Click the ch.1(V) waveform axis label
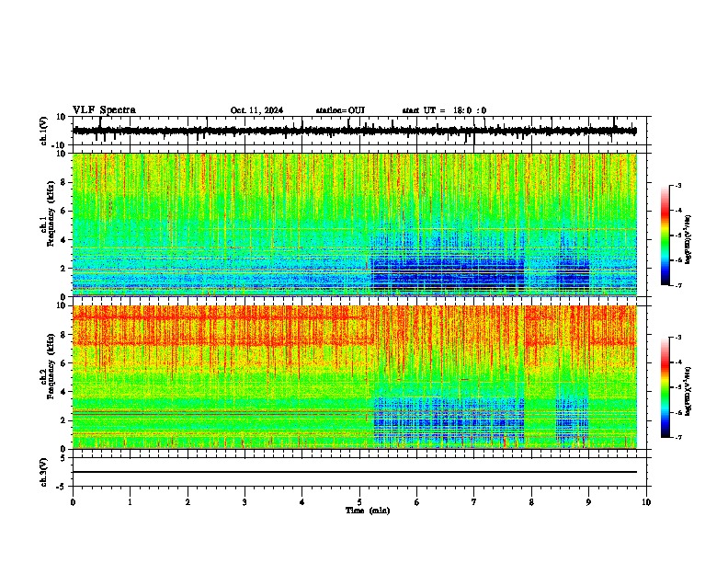Screen dimensions: 728x563 44,131
